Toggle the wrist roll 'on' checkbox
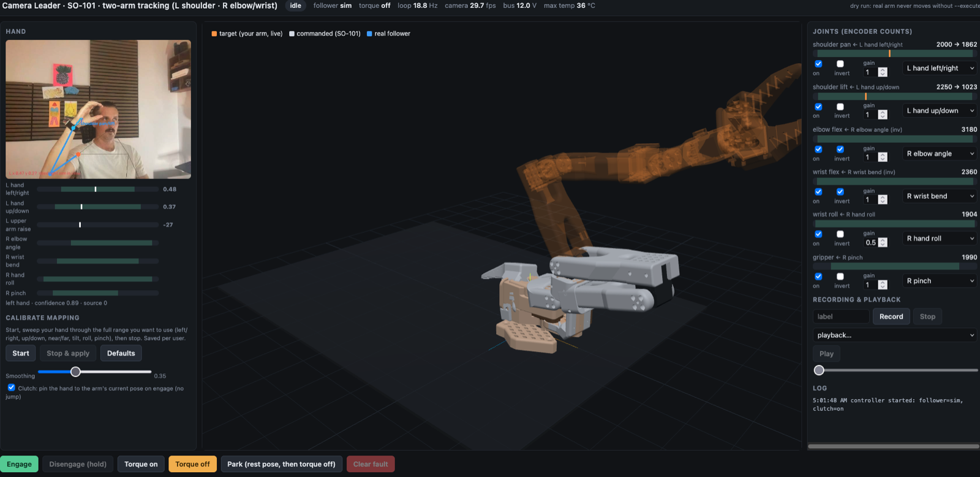The height and width of the screenshot is (477, 980). (818, 234)
